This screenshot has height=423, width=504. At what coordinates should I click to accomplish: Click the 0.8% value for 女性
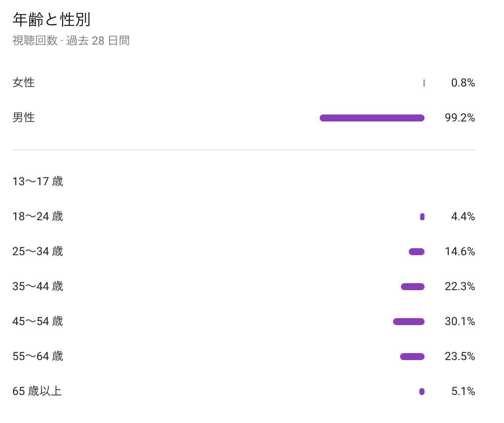click(463, 83)
